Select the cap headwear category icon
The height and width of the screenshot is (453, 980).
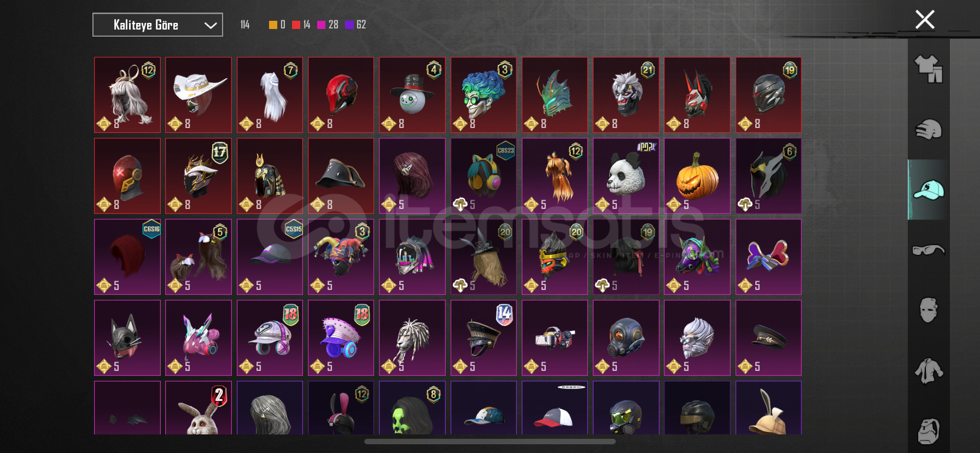[x=929, y=190]
